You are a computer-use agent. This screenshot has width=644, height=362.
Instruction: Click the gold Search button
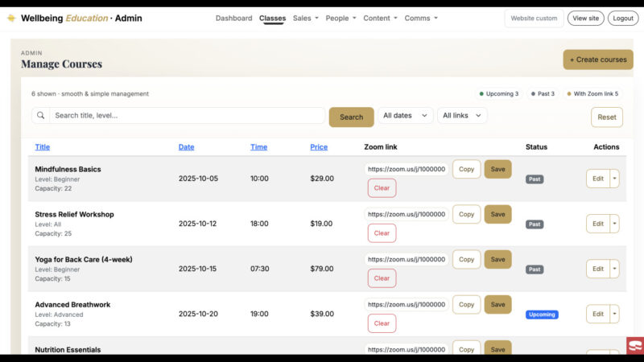point(351,117)
